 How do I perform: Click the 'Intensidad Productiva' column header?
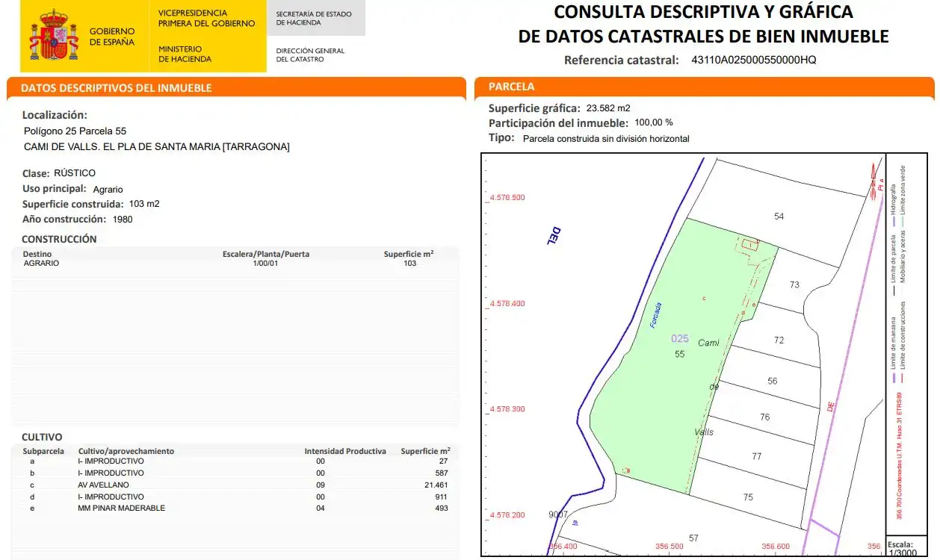345,451
